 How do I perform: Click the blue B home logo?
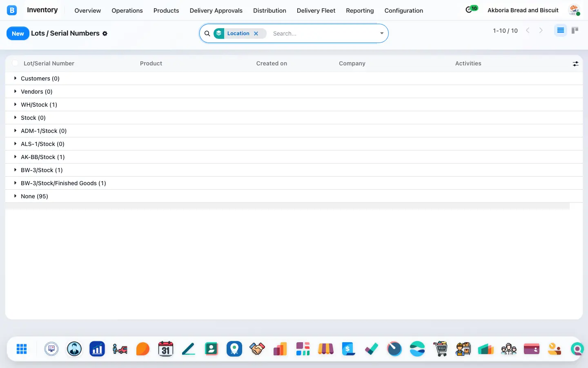pos(12,10)
